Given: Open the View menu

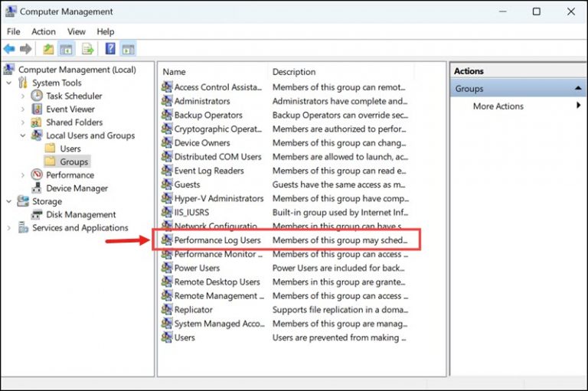Looking at the screenshot, I should 77,32.
